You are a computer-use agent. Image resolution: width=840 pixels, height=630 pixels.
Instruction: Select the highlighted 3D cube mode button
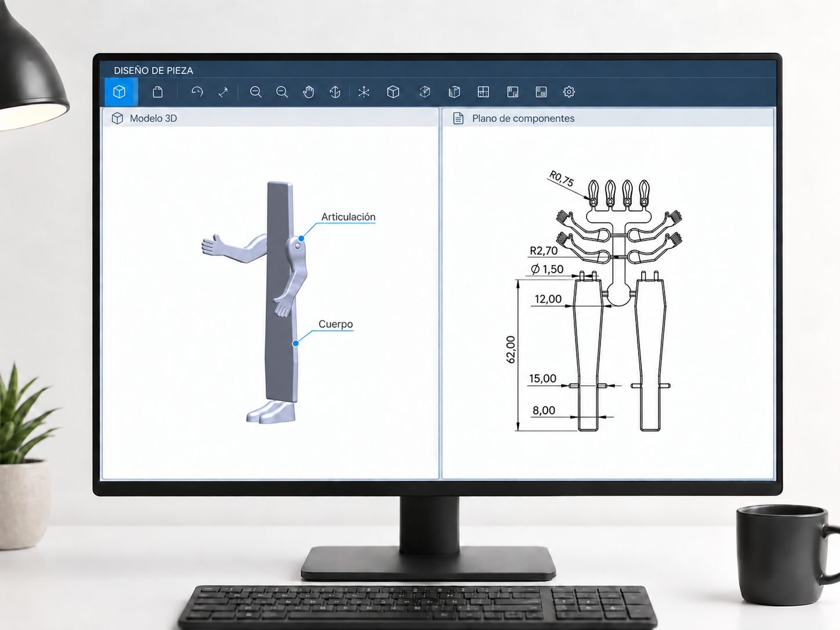coord(120,92)
